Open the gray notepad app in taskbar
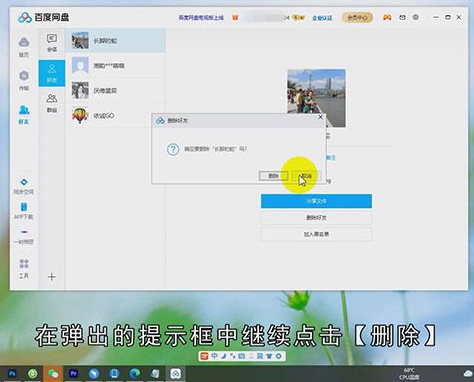 (155, 373)
